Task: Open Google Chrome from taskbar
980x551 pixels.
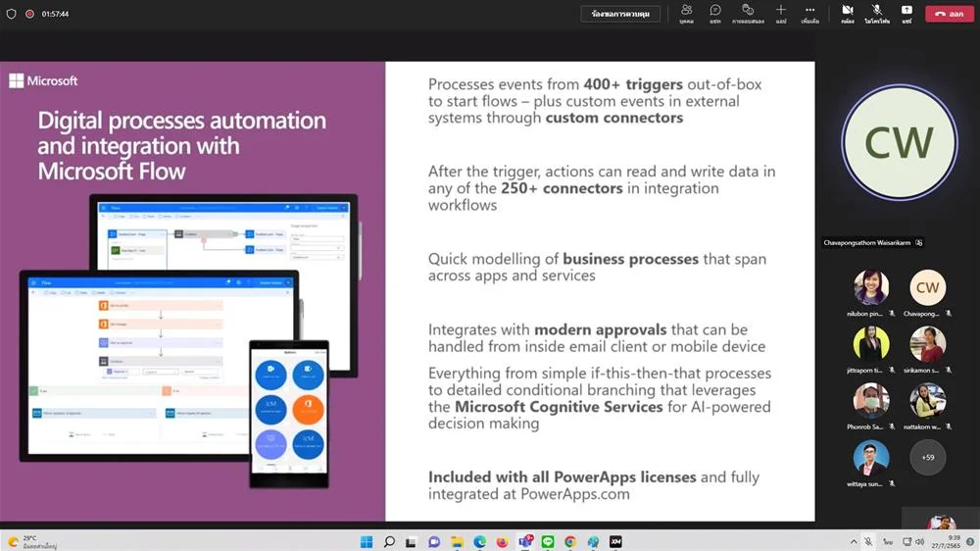Action: (x=570, y=541)
